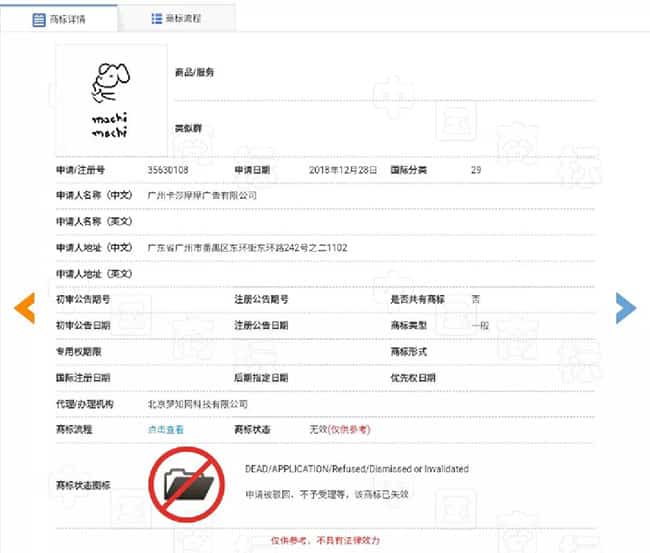
Task: Click the 国际注册日期 label
Action: 83,378
